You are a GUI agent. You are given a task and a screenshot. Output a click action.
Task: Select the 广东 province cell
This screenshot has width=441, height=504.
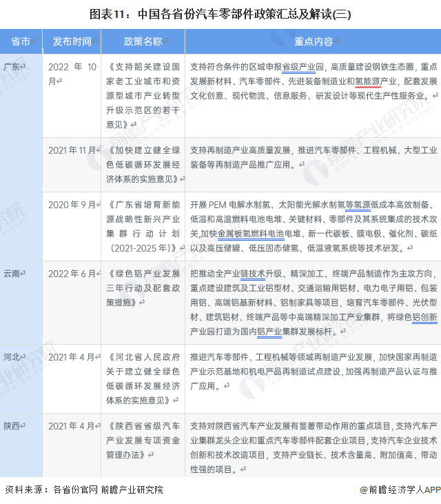point(14,67)
